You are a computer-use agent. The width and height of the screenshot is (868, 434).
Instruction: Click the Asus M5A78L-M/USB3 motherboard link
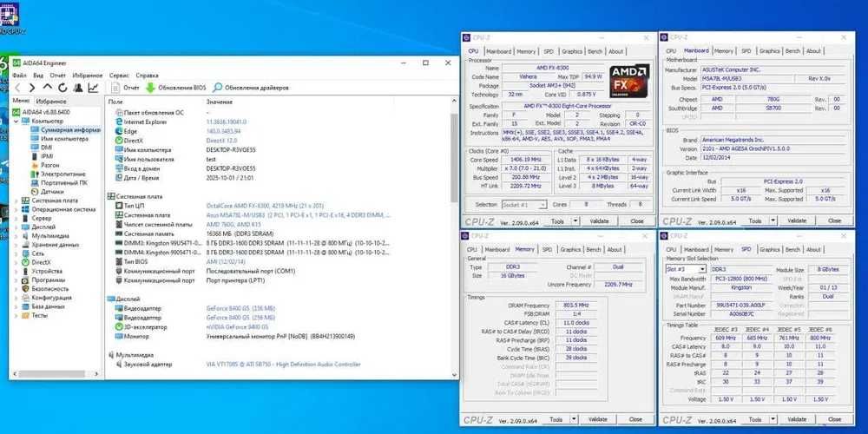click(x=298, y=214)
